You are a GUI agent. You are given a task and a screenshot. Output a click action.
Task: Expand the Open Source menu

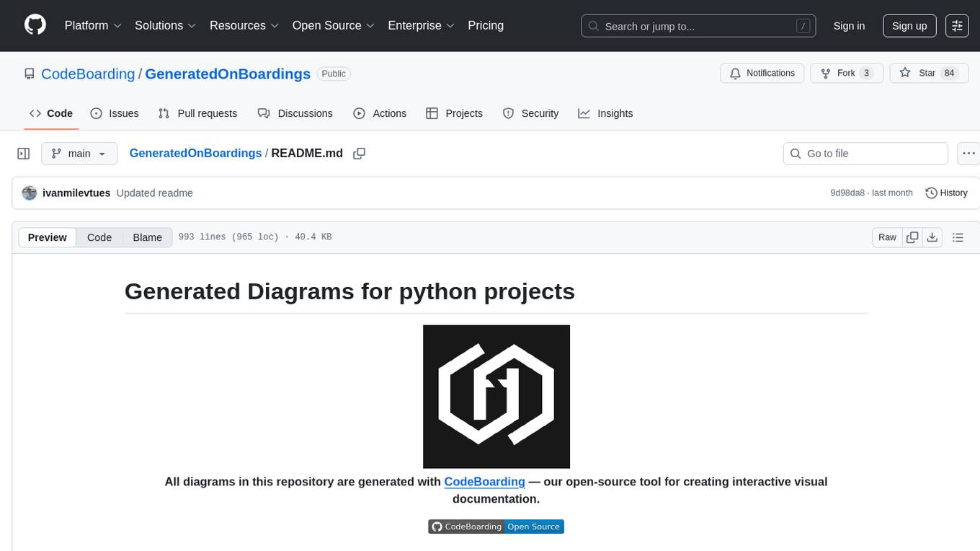coord(333,25)
